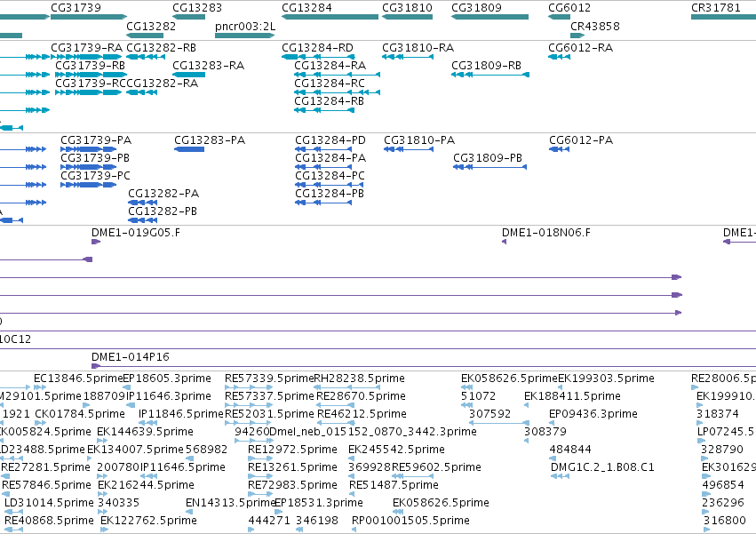Select protein CG31809-PB
This screenshot has height=534, width=756.
488,158
